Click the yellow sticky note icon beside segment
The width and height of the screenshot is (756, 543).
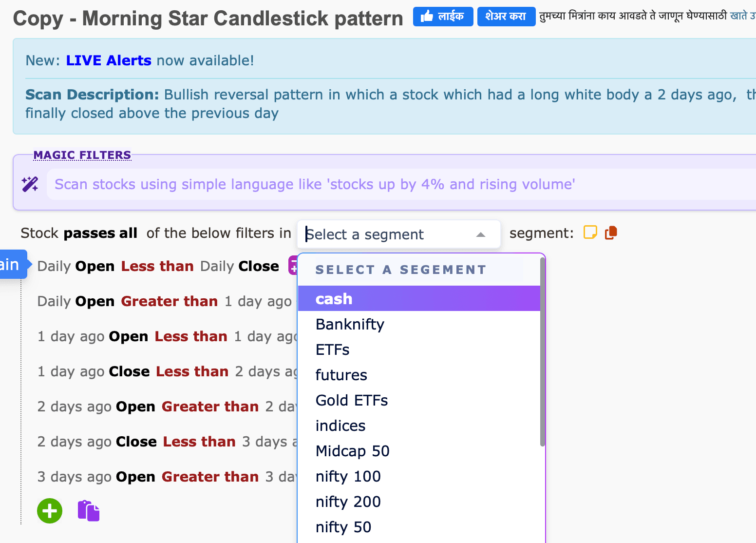[590, 233]
